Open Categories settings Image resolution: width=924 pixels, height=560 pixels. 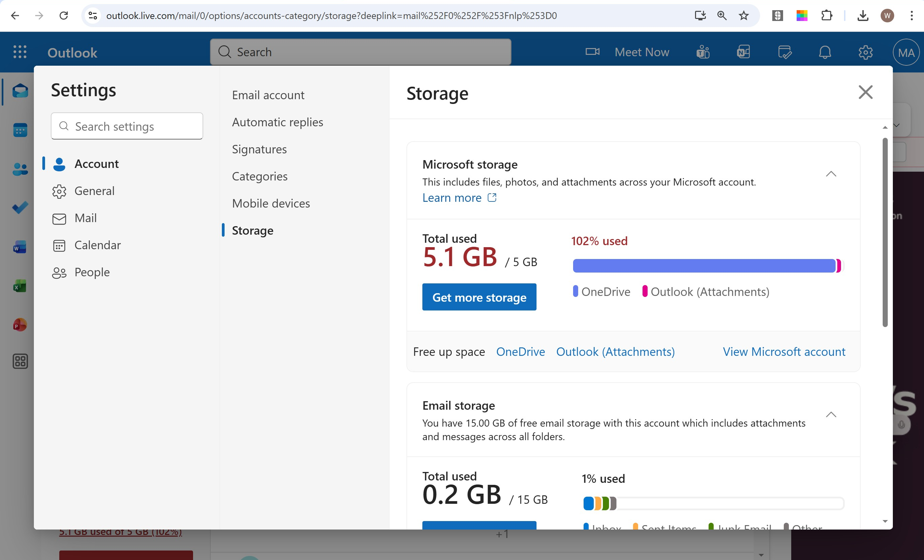[x=259, y=176]
